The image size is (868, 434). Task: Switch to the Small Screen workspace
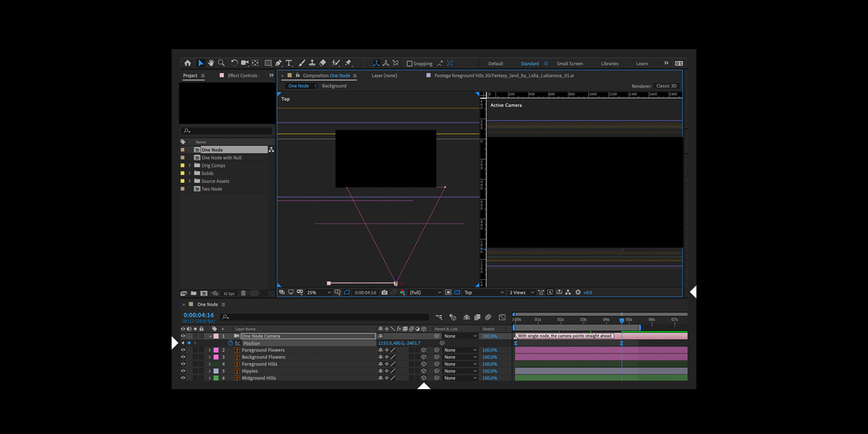click(569, 64)
